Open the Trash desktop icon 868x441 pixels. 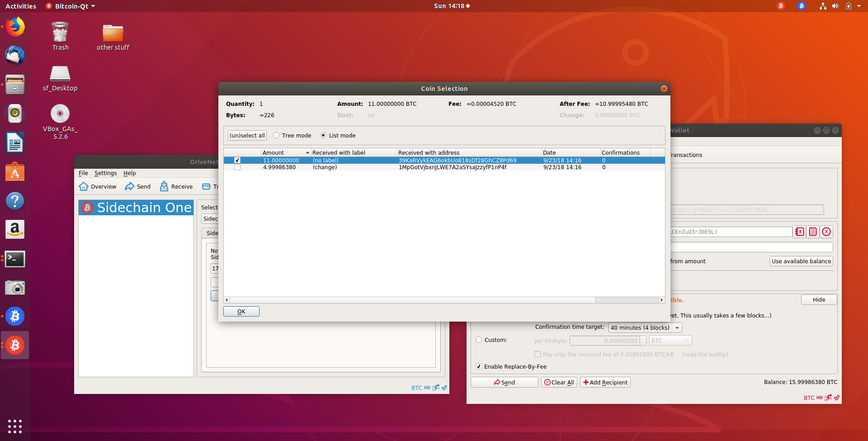(60, 36)
